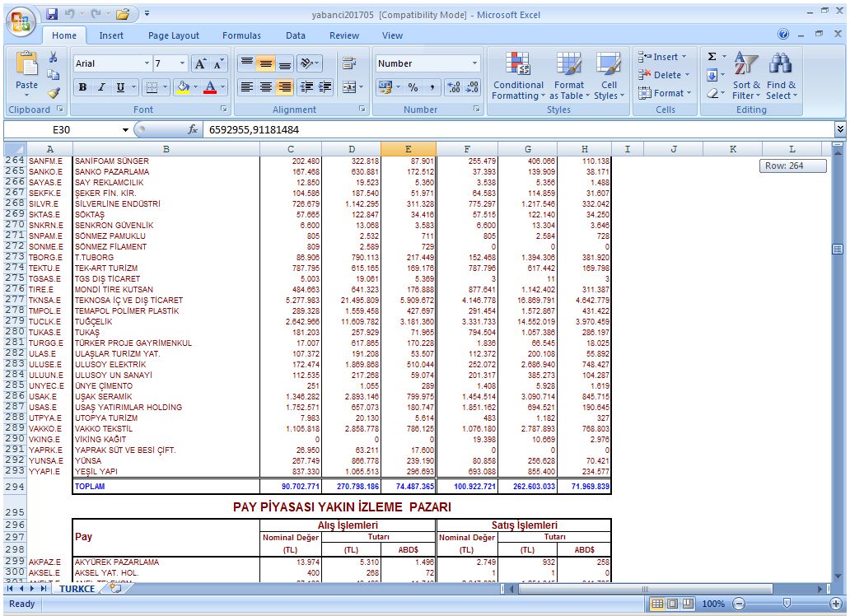Open the Page Layout tab

tap(174, 35)
